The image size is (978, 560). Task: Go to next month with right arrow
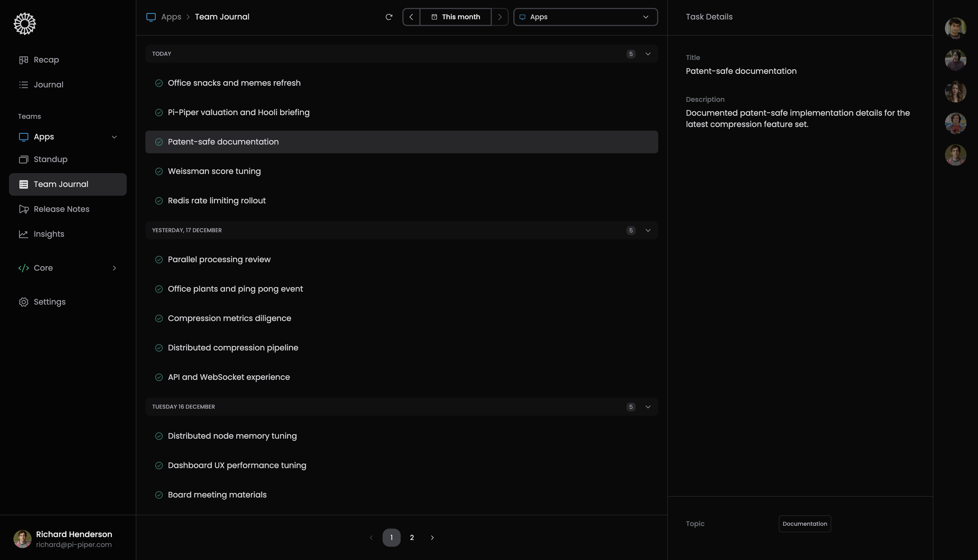(500, 17)
